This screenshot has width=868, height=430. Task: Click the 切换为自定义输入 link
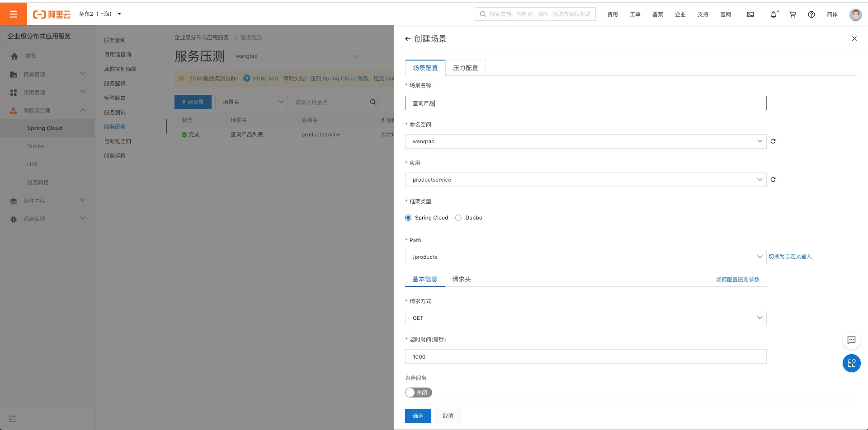790,257
